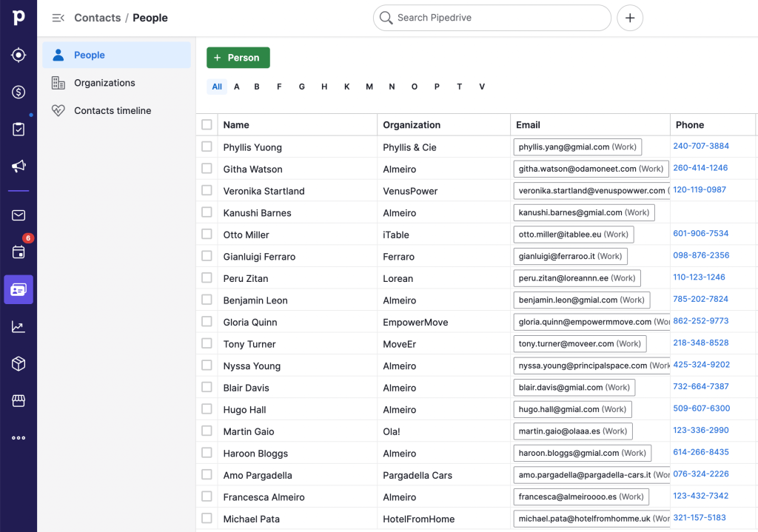The height and width of the screenshot is (532, 758).
Task: Sort by the Phone column header
Action: [690, 125]
